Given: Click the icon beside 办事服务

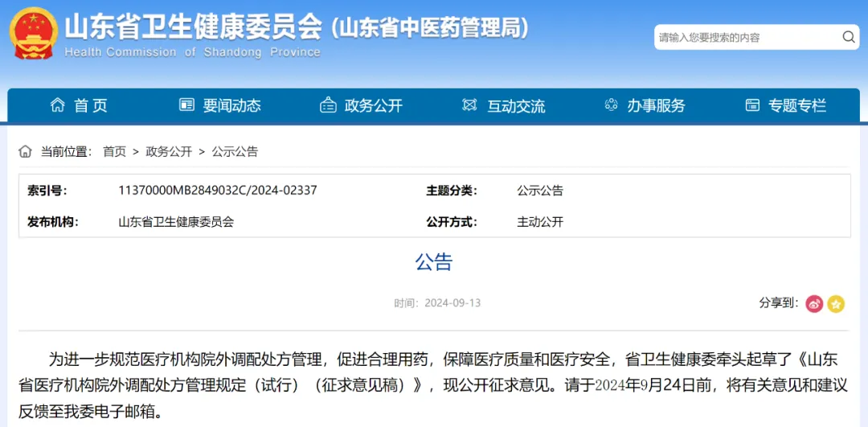Looking at the screenshot, I should coord(612,105).
